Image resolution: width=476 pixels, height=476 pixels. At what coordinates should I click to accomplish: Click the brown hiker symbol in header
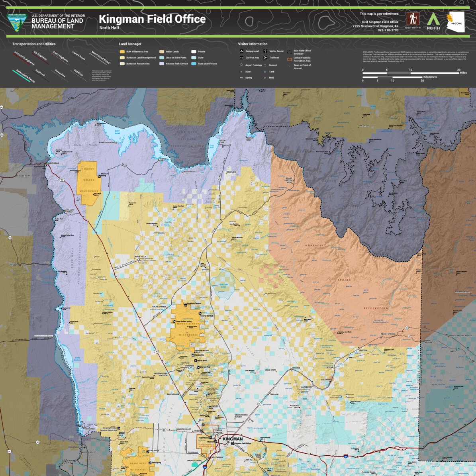[413, 19]
